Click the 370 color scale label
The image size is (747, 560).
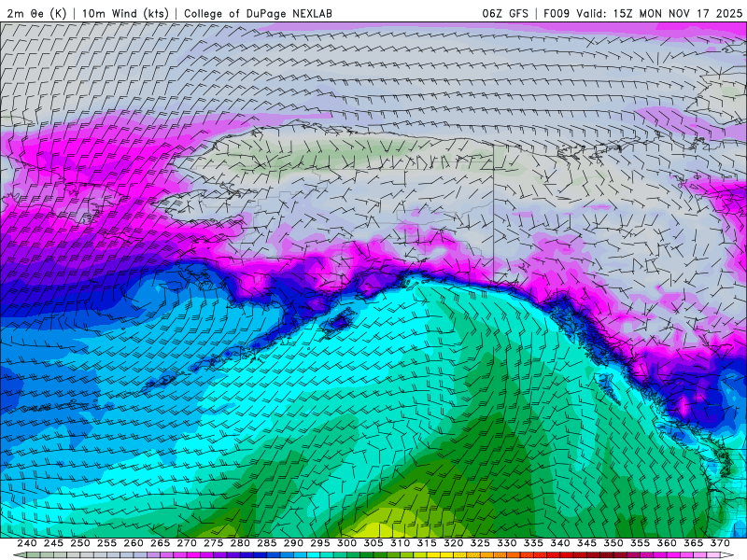pos(720,543)
